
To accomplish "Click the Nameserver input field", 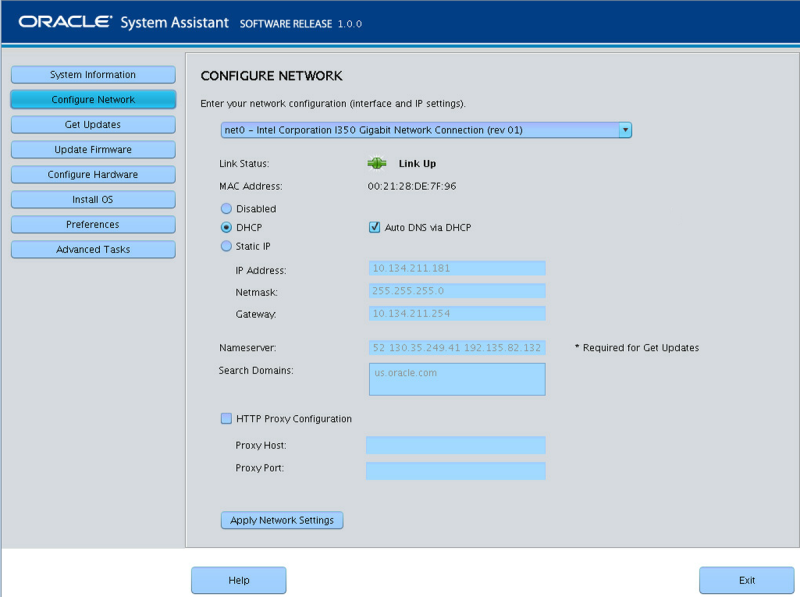I will tap(457, 348).
